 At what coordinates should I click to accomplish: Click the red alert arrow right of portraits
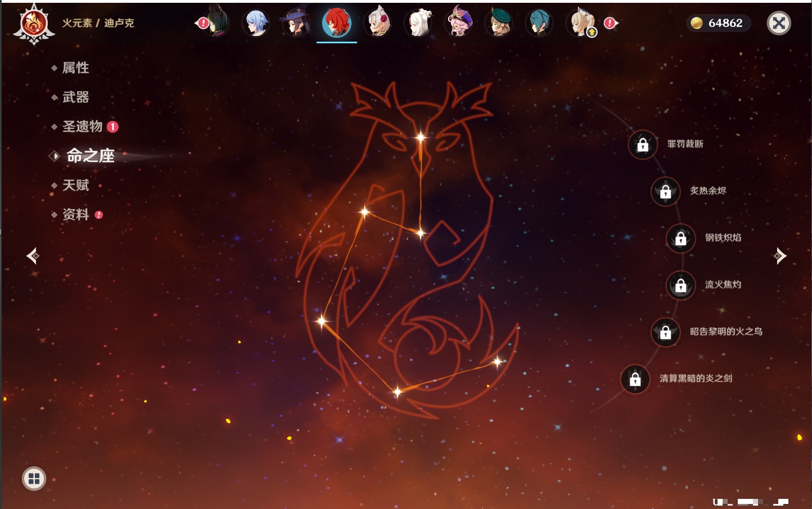pos(611,23)
